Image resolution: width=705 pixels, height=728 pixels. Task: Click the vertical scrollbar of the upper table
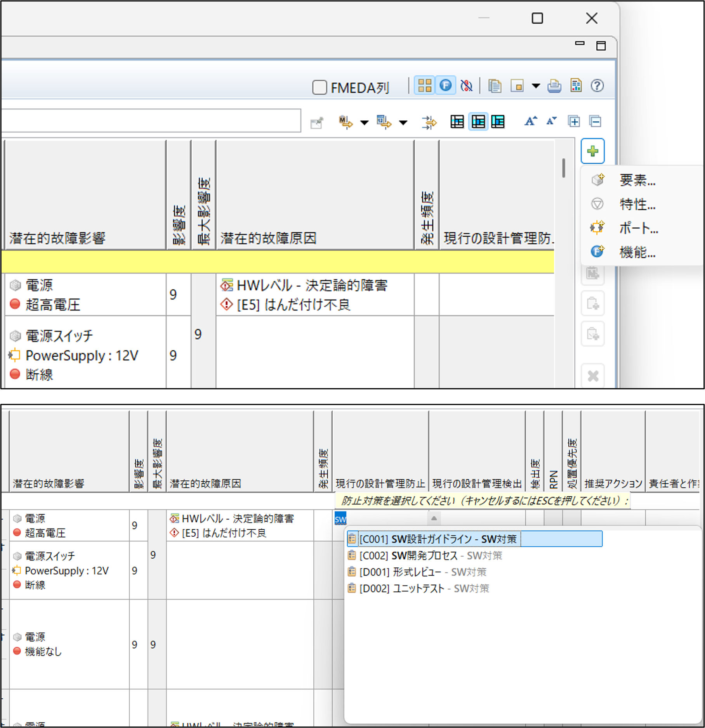coord(563,168)
